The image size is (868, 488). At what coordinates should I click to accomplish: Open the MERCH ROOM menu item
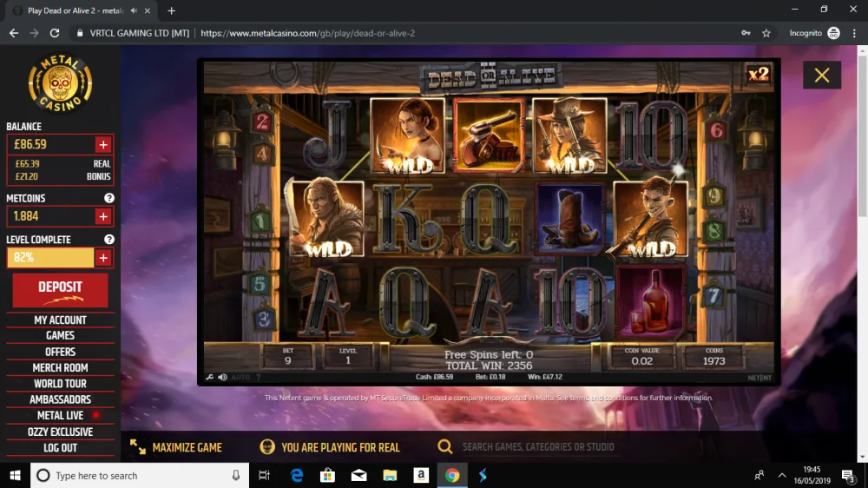[61, 368]
